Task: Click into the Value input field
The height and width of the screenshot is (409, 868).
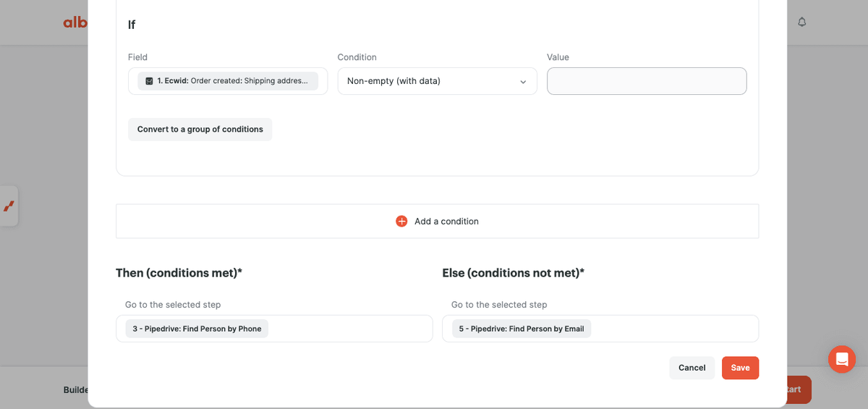Action: pos(647,81)
